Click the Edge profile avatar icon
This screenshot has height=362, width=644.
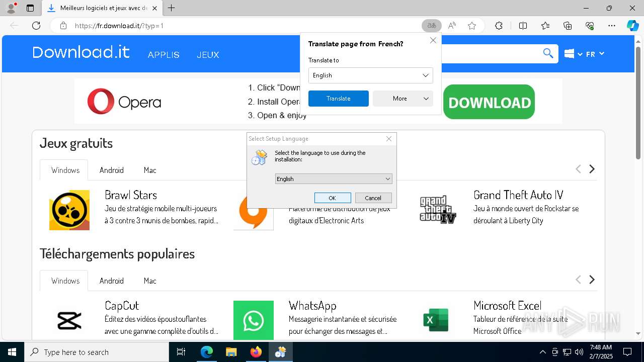(x=11, y=8)
